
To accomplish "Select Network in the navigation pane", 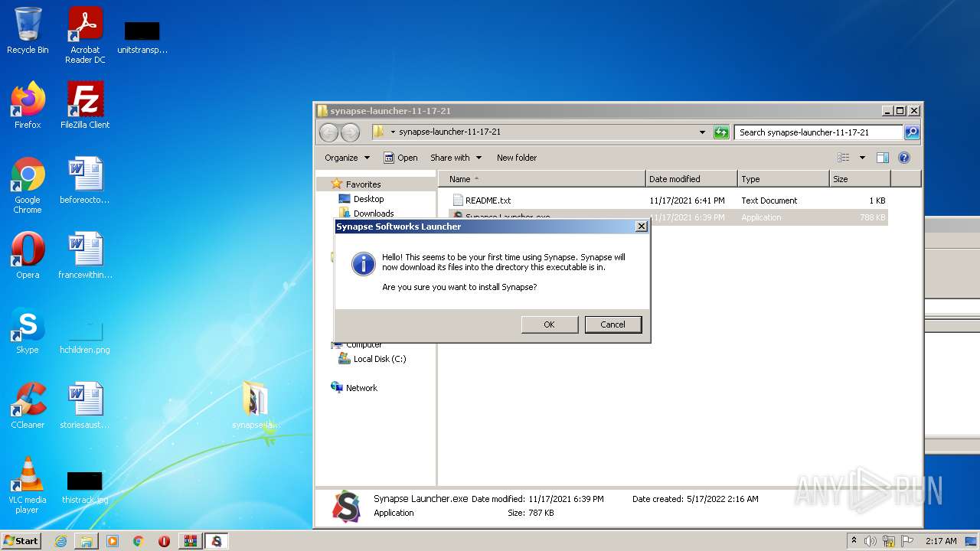I will coord(361,388).
